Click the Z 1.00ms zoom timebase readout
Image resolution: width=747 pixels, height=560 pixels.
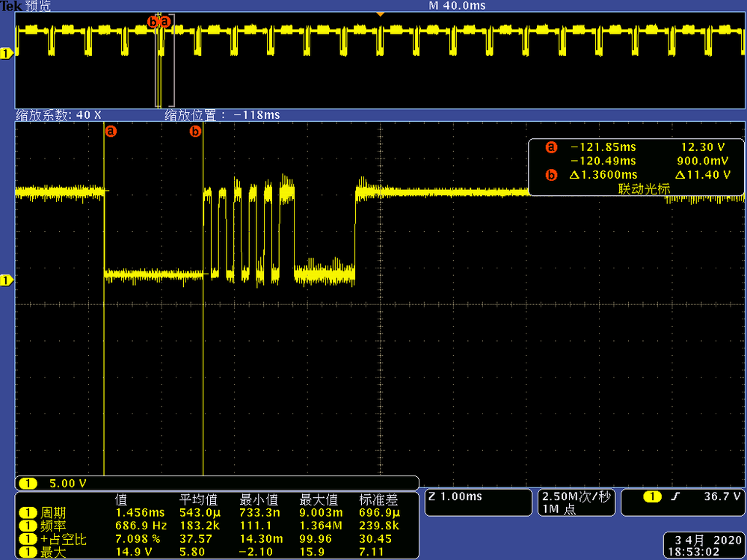(455, 496)
